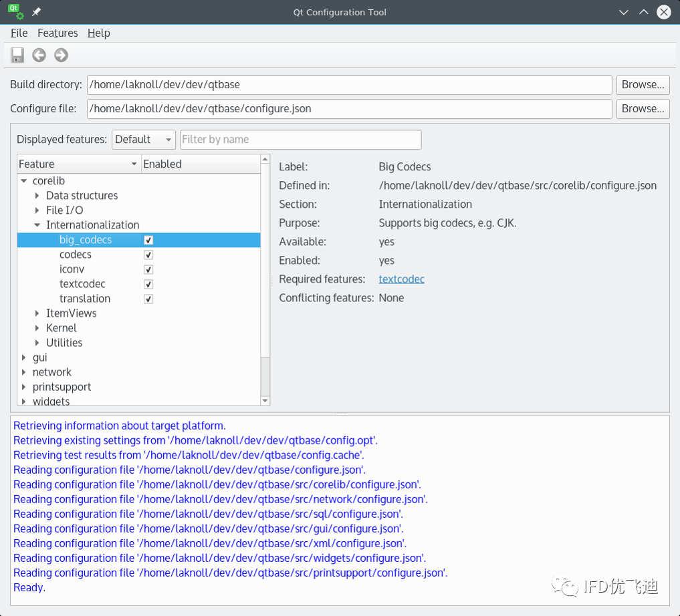This screenshot has height=616, width=680.
Task: Select the iconv tree row
Action: [x=139, y=269]
